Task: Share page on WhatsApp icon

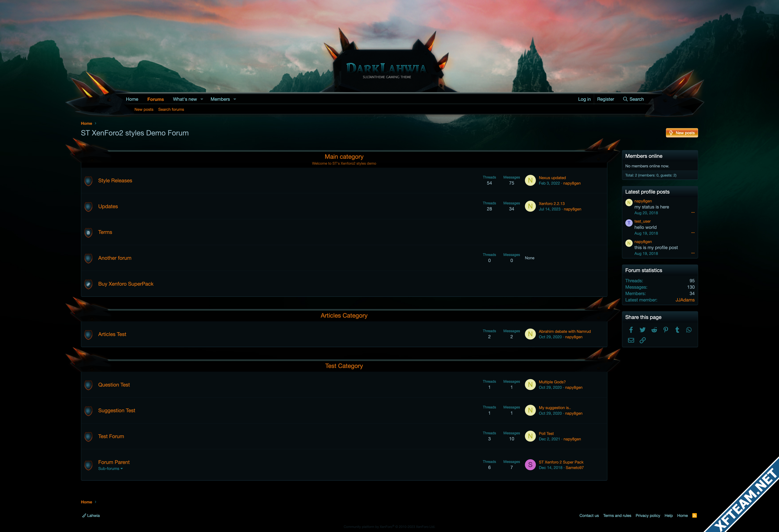Action: (x=689, y=330)
